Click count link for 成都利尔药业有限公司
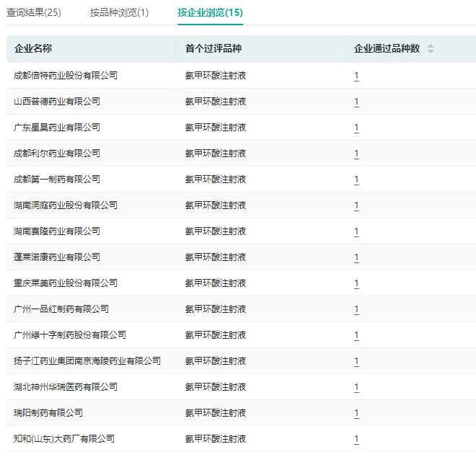The height and width of the screenshot is (452, 476). (356, 154)
